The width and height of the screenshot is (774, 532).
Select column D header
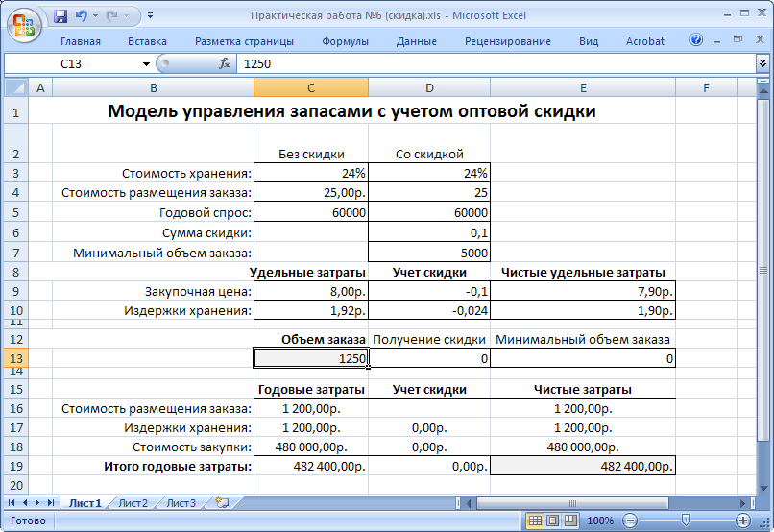[x=429, y=87]
